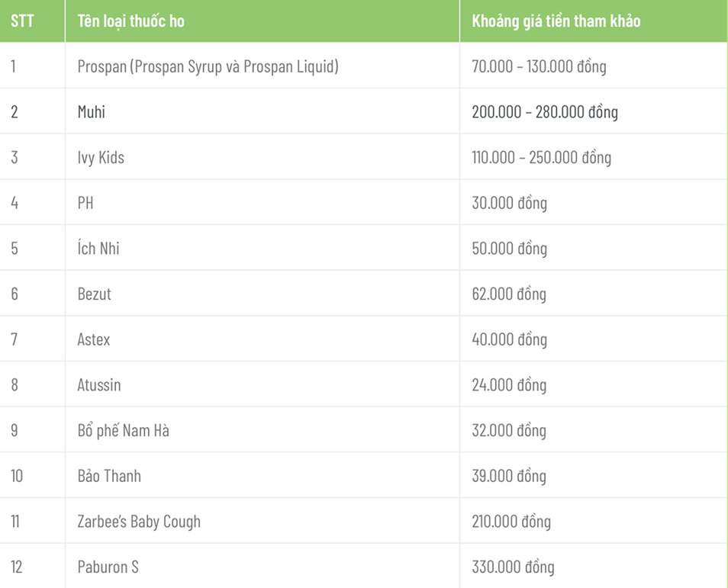The image size is (728, 588).
Task: Click row number 11 in STT column
Action: coord(16,522)
